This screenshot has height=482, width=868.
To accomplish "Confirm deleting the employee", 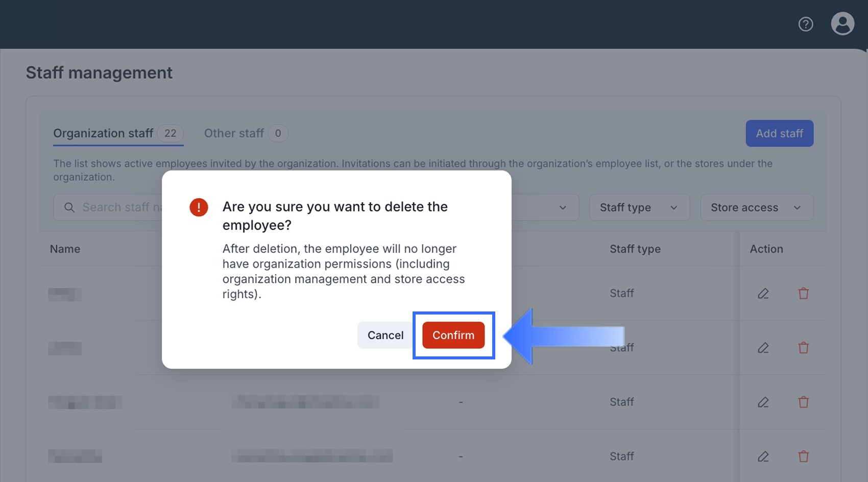I will (453, 335).
